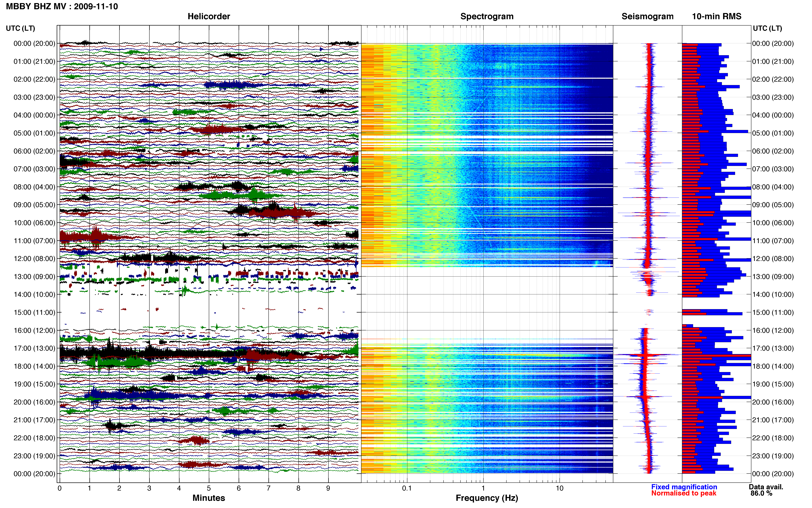Click '14:00 (10:00)' on the right time axis
This screenshot has height=508, width=812.
click(x=773, y=294)
